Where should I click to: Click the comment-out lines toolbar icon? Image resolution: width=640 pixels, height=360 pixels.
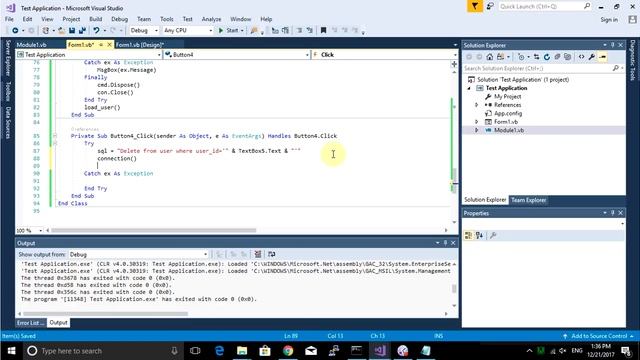(x=299, y=31)
